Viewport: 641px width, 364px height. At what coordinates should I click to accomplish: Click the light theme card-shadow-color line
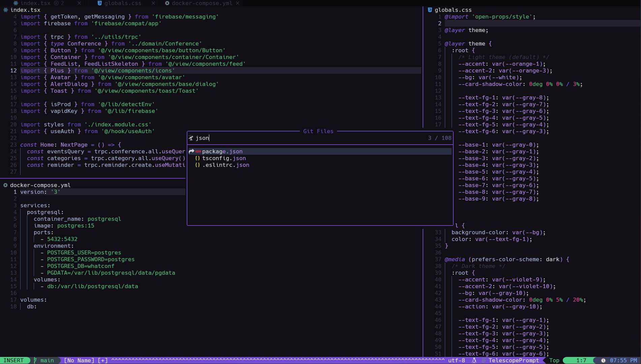[x=520, y=84]
